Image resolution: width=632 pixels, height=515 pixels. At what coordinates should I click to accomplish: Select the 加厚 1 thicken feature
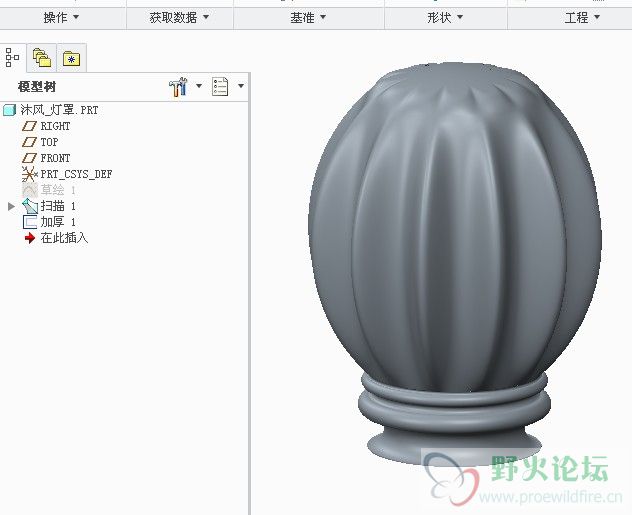[x=58, y=222]
